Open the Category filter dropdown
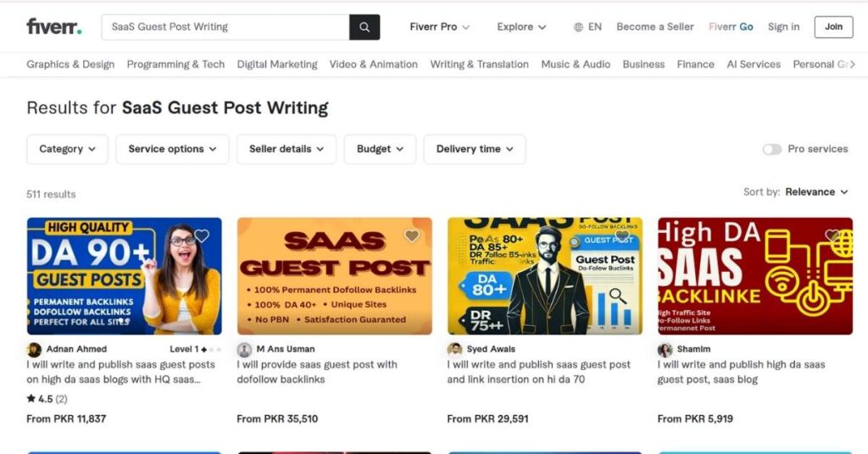 click(68, 149)
